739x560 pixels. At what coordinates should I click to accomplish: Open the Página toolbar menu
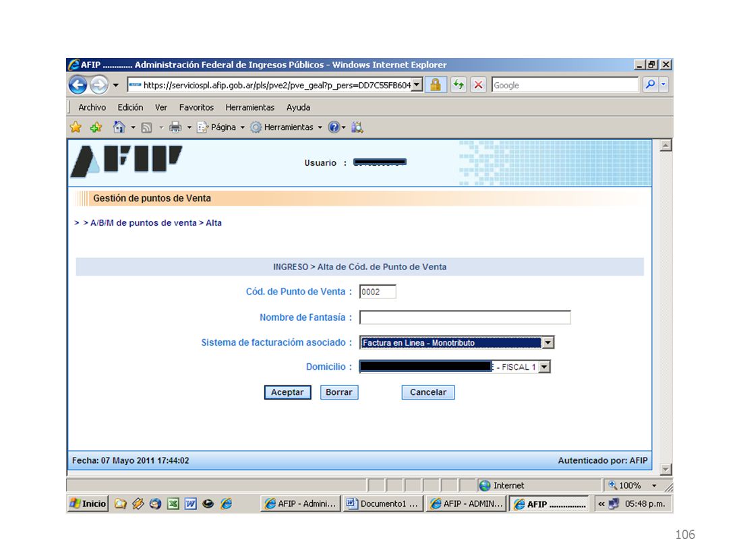(221, 127)
